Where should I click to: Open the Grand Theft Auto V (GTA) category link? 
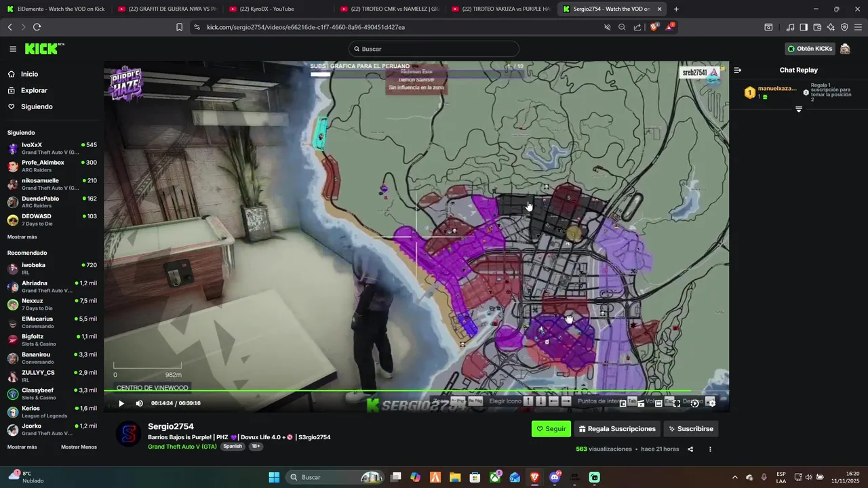click(182, 447)
